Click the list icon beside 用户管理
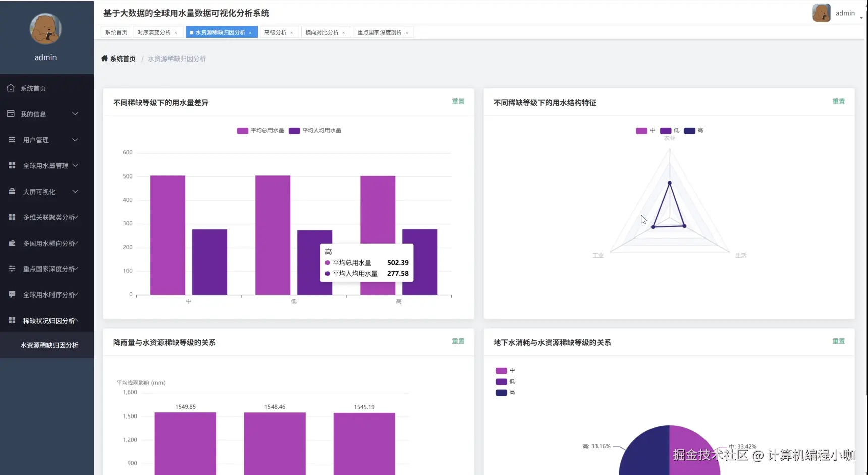Image resolution: width=868 pixels, height=475 pixels. (x=12, y=140)
